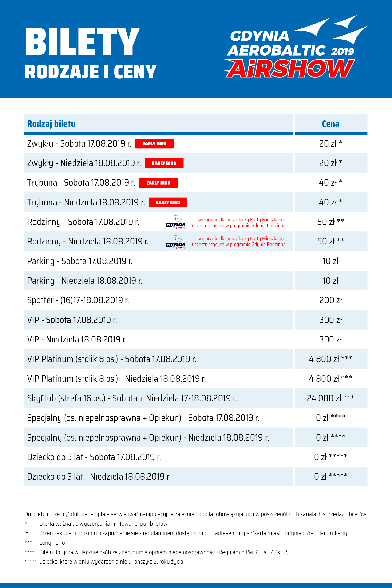Click the "Rodzaj biletu" column header
This screenshot has width=392, height=588.
(x=51, y=124)
